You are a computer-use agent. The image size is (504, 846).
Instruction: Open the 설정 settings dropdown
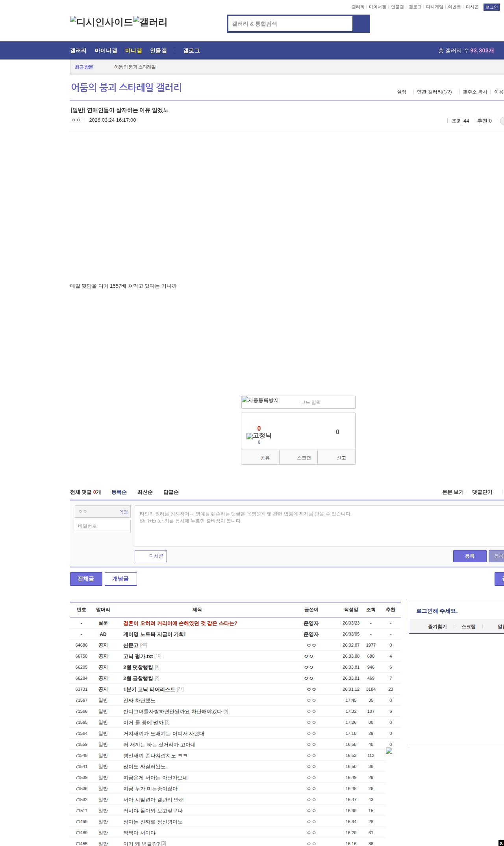pos(402,92)
